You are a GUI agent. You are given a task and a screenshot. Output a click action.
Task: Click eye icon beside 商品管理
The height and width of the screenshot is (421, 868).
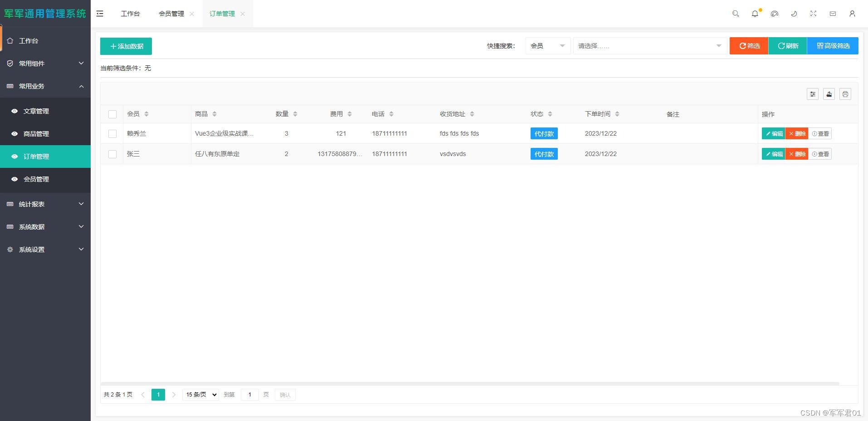pos(15,134)
